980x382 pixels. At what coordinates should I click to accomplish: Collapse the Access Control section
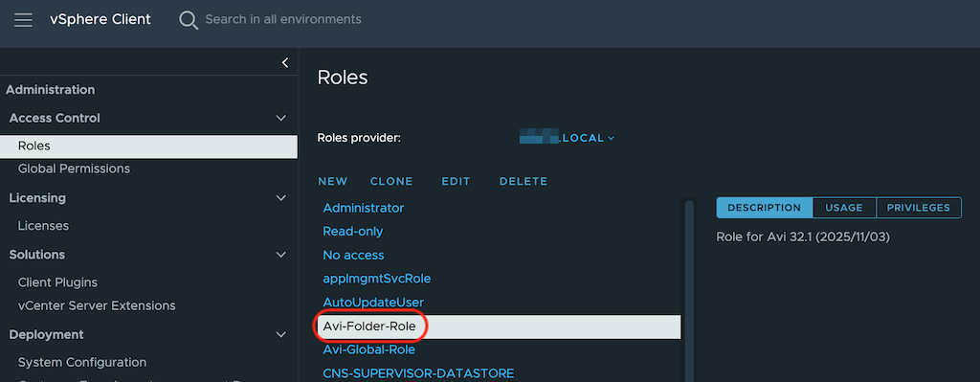[281, 118]
